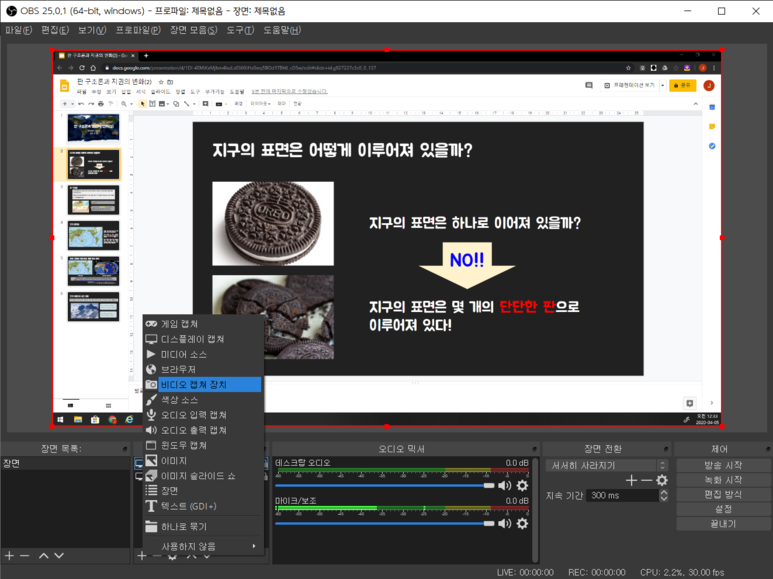Mute the 마이크/보조 speaker icon
The height and width of the screenshot is (579, 773).
point(504,523)
